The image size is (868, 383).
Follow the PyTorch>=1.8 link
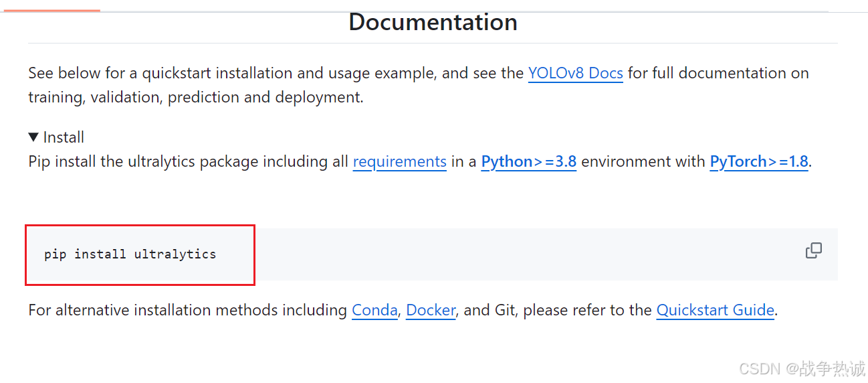coord(758,161)
